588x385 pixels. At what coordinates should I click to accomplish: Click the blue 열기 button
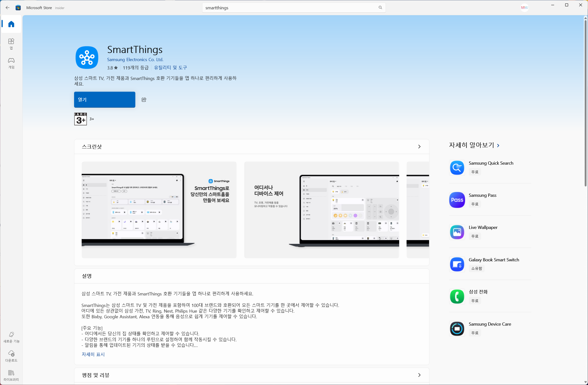tap(104, 100)
